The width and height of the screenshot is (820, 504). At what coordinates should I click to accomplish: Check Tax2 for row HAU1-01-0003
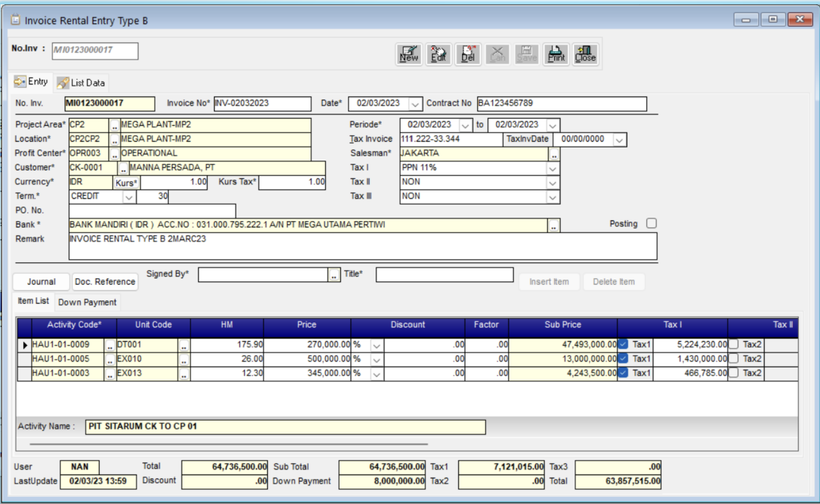click(x=734, y=372)
